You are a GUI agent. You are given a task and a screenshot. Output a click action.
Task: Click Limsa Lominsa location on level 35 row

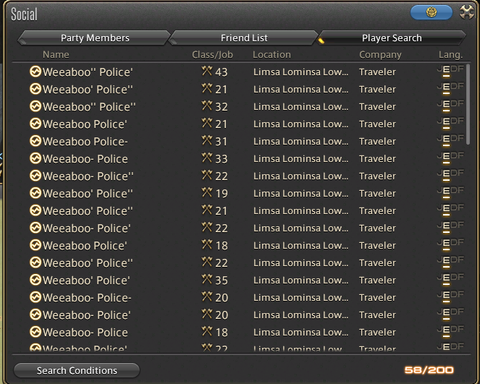click(301, 280)
